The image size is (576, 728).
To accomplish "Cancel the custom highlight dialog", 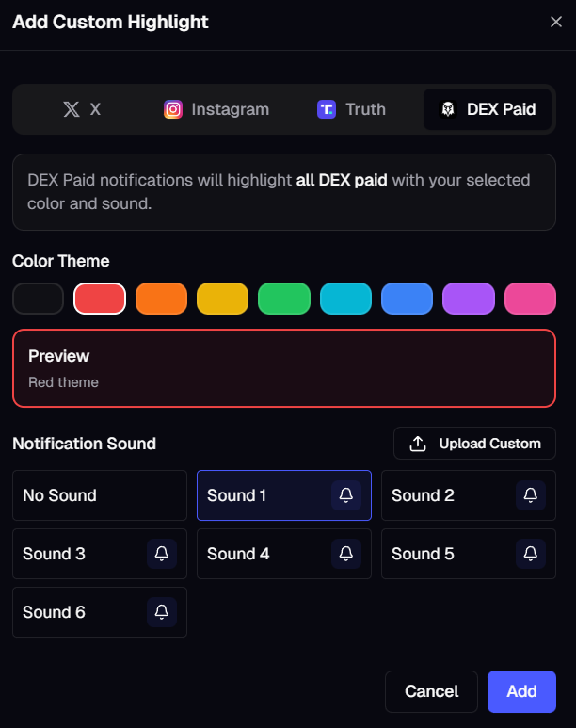I will 431,691.
